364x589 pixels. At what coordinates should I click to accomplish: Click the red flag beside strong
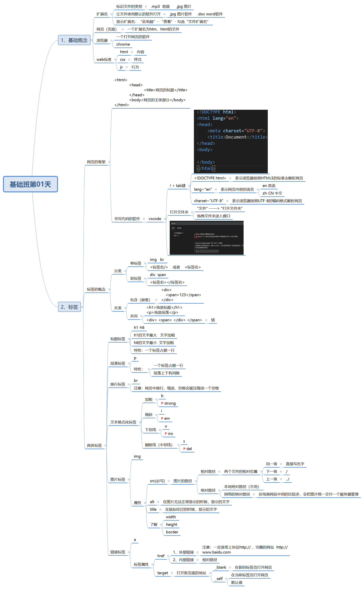[x=162, y=403]
